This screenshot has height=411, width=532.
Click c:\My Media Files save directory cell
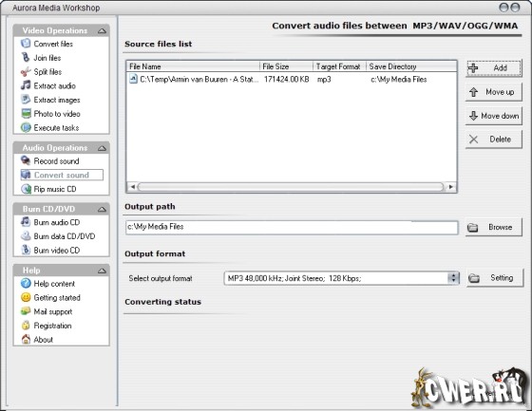tap(399, 80)
